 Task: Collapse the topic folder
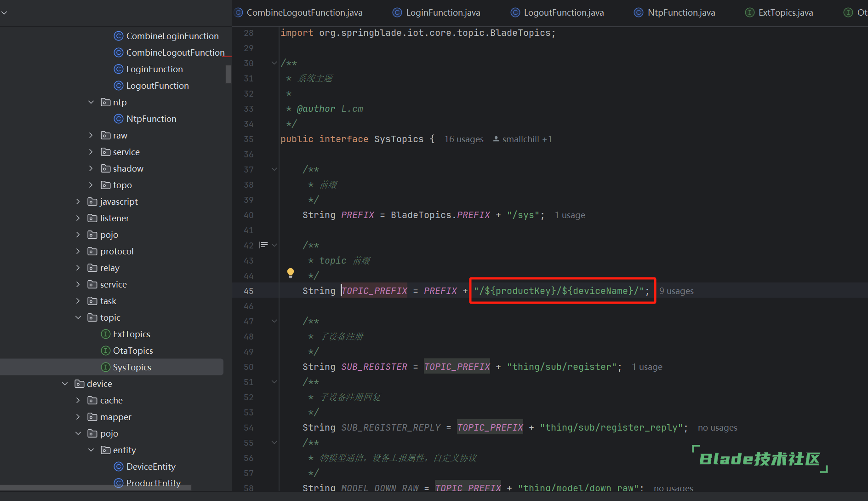click(78, 317)
